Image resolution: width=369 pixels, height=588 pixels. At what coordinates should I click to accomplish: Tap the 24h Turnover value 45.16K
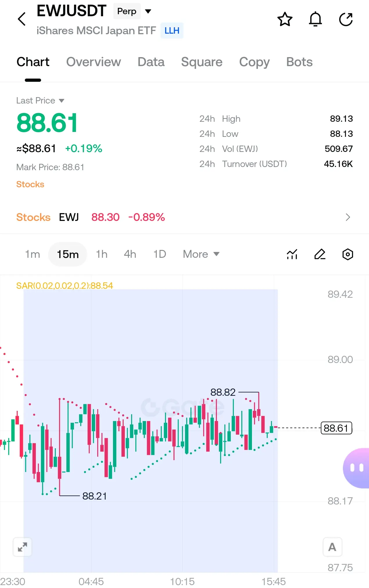click(338, 164)
